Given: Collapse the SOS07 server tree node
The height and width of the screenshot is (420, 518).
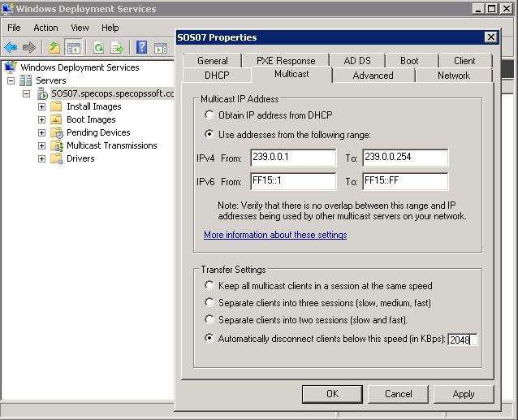Looking at the screenshot, I should [x=27, y=94].
